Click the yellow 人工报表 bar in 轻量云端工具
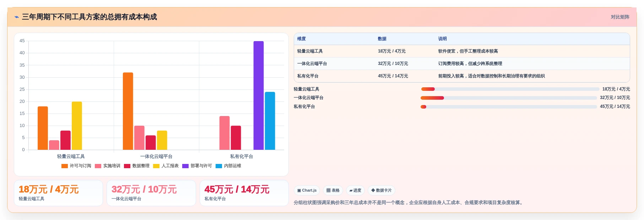Viewport: 644px width, 220px height. pos(77,126)
